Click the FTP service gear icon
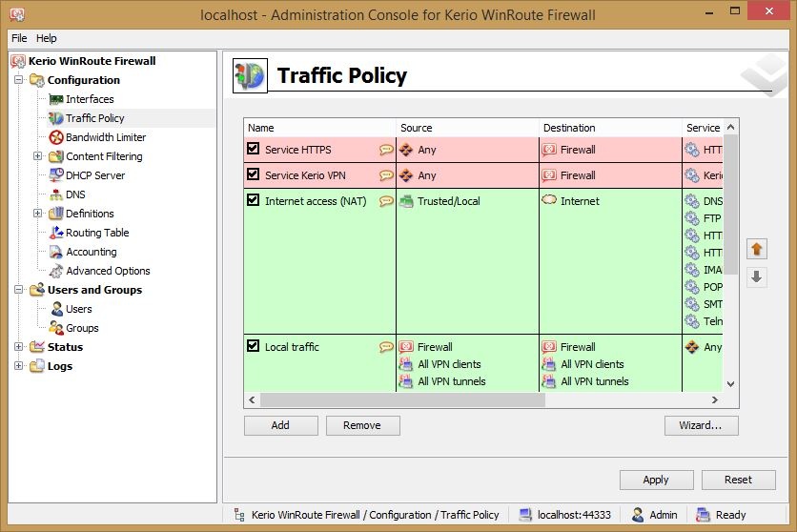The height and width of the screenshot is (532, 797). pos(692,218)
